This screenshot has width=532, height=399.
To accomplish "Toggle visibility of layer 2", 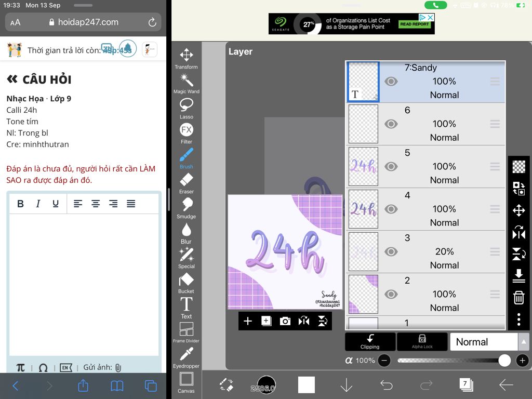I will (391, 294).
